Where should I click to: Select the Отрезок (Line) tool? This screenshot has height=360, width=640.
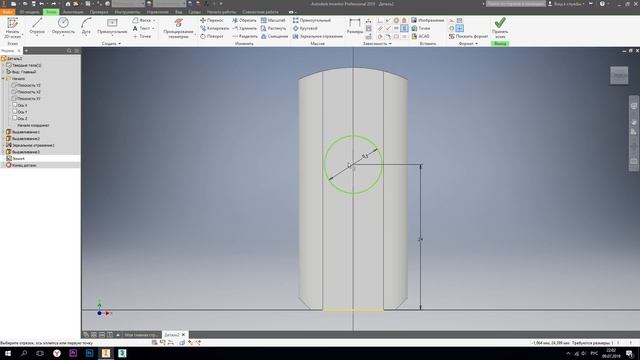click(37, 26)
